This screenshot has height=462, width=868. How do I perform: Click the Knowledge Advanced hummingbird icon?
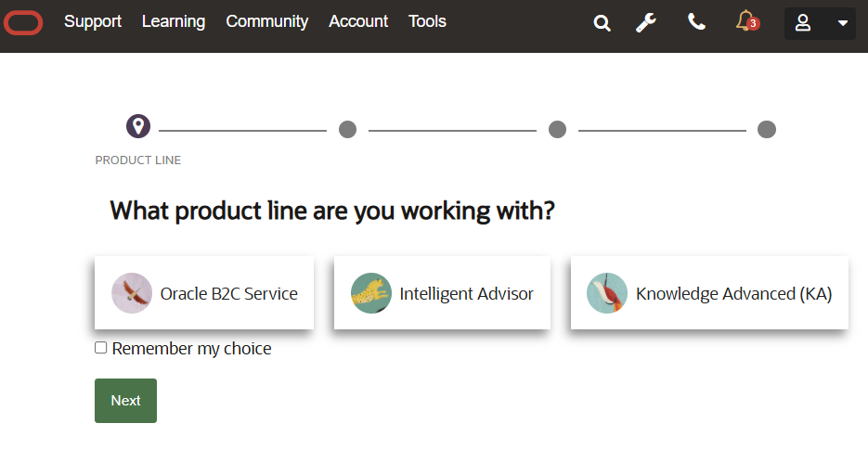(607, 293)
